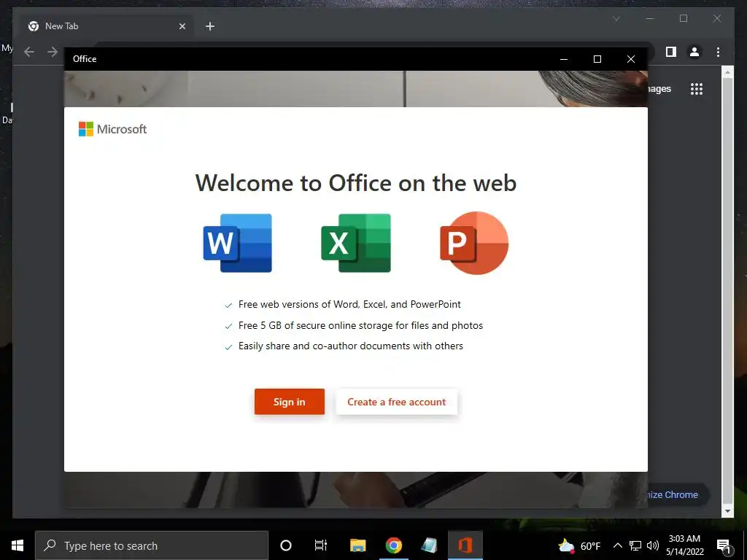747x560 pixels.
Task: Click the Excel app icon
Action: pyautogui.click(x=356, y=243)
